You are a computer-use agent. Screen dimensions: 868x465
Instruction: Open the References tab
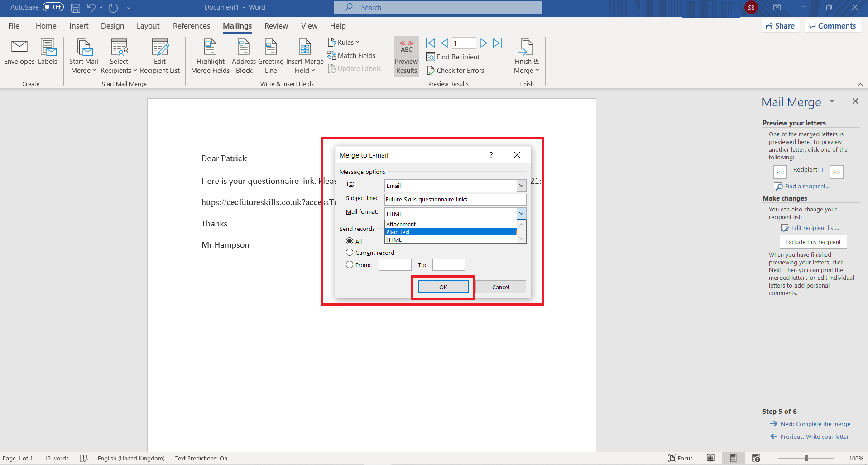[x=191, y=26]
